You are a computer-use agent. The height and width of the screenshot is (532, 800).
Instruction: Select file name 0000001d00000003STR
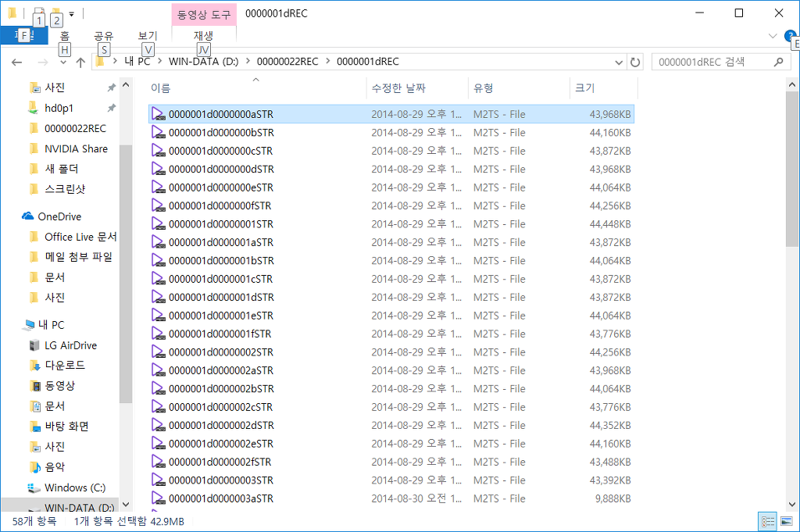pos(221,480)
